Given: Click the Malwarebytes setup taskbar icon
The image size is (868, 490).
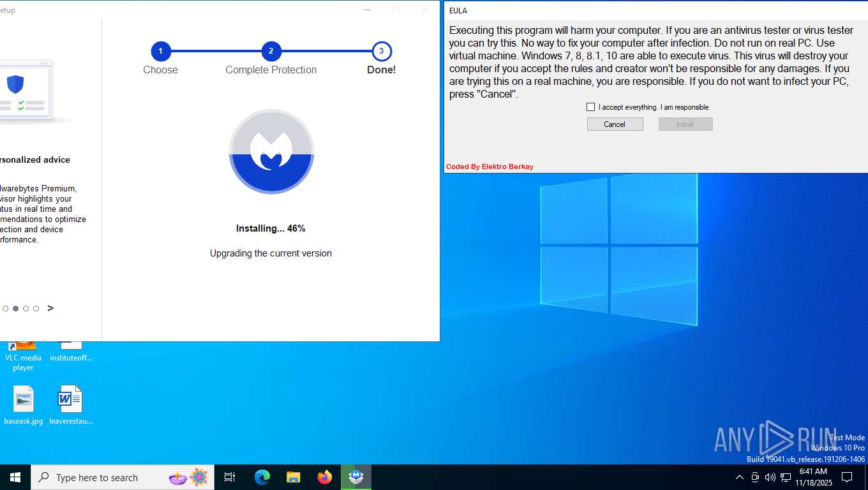Looking at the screenshot, I should point(356,477).
